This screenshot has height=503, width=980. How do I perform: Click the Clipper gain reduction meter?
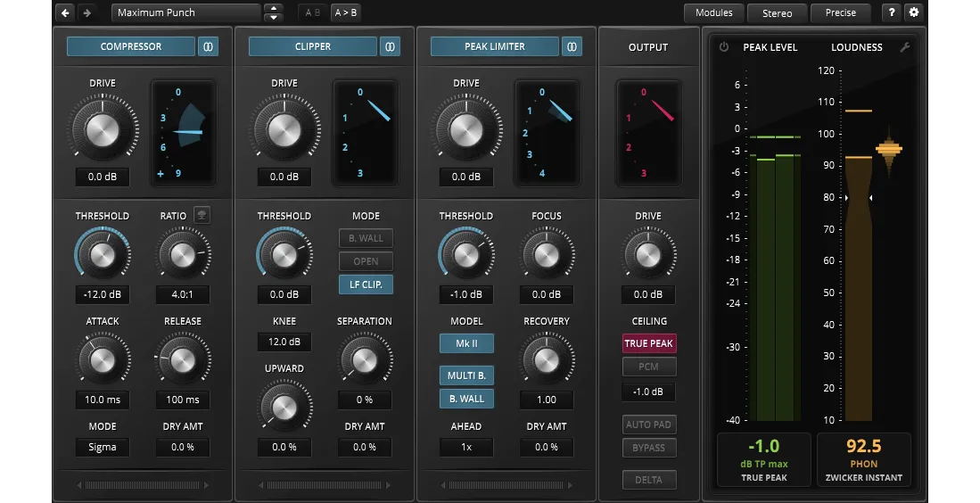coord(366,133)
